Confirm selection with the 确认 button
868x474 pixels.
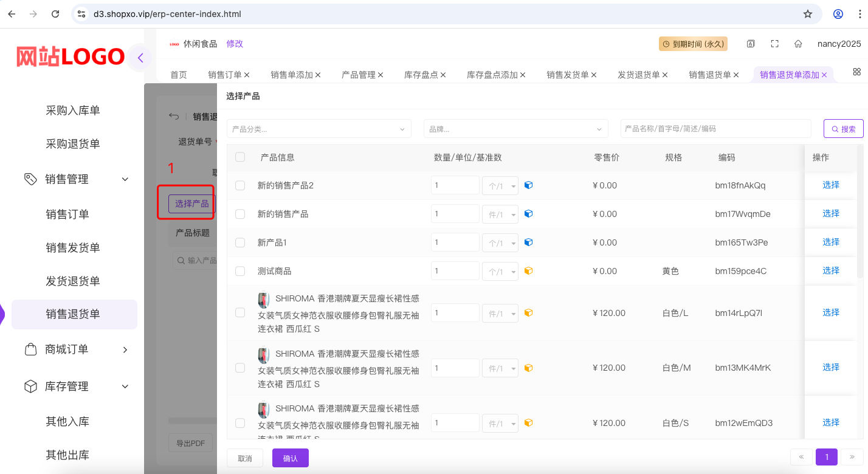(x=291, y=458)
